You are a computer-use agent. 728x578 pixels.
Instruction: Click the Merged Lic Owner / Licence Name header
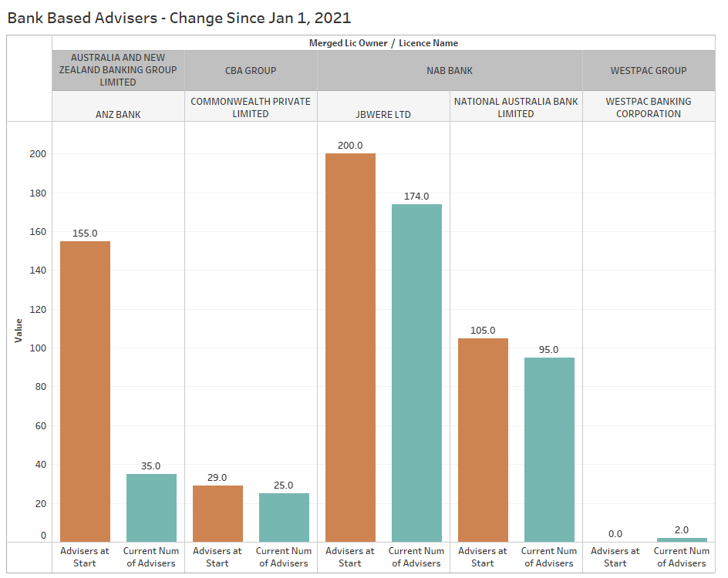383,43
